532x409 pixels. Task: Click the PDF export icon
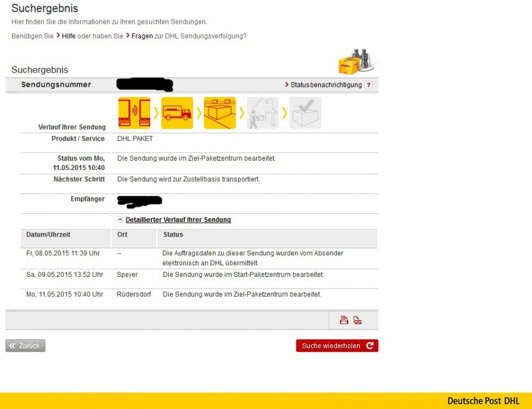358,320
